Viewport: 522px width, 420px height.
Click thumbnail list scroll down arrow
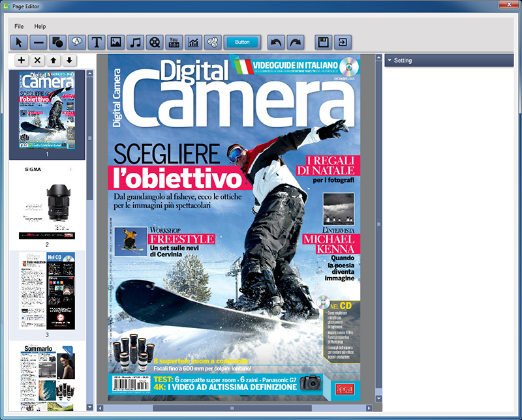[89, 407]
